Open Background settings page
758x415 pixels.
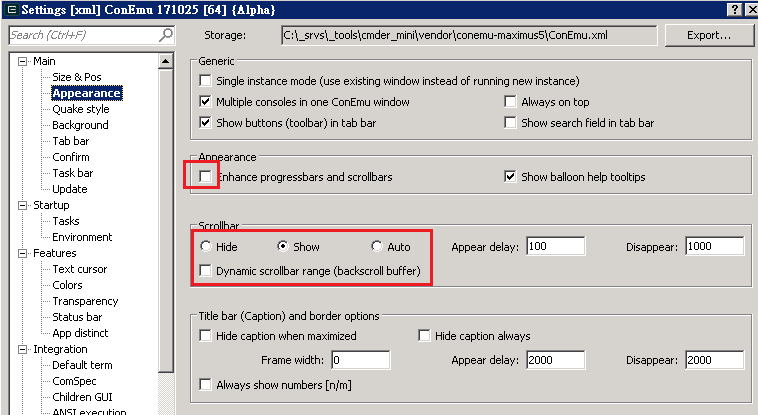pyautogui.click(x=80, y=125)
